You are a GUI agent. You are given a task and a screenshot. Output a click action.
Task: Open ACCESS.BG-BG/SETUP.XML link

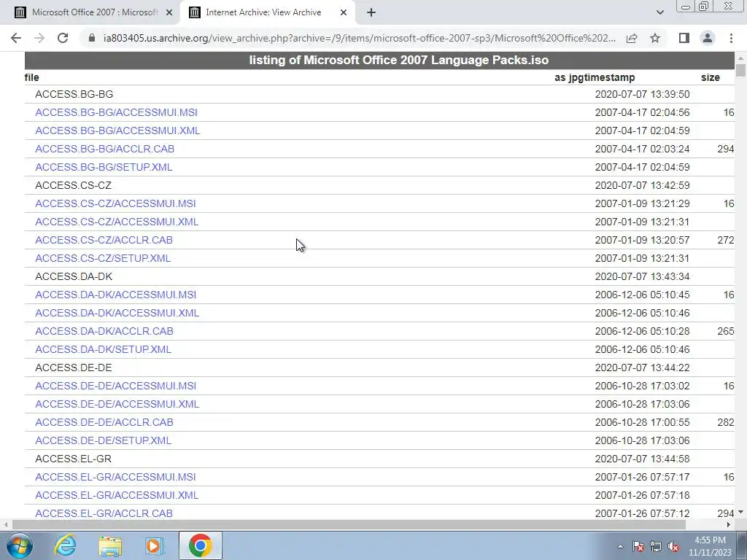pos(104,167)
